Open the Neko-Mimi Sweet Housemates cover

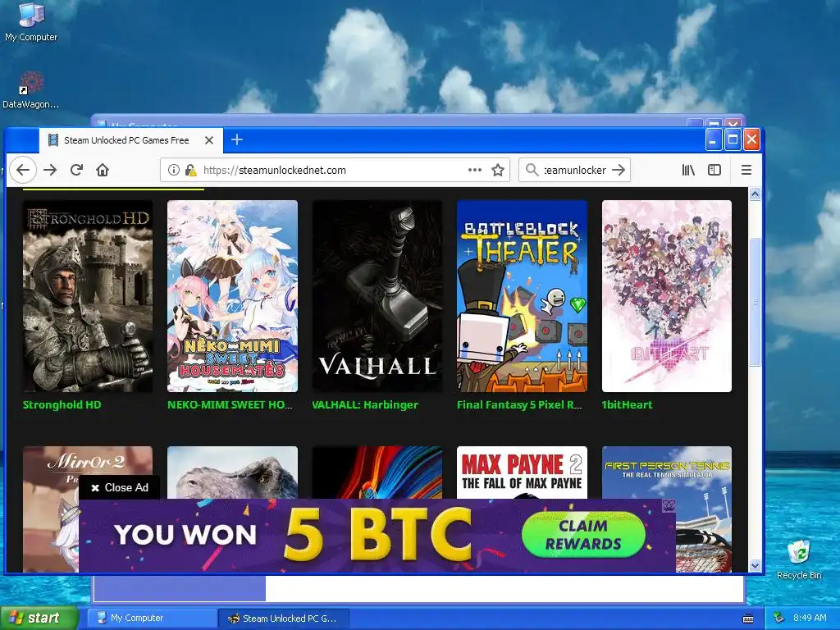[232, 295]
